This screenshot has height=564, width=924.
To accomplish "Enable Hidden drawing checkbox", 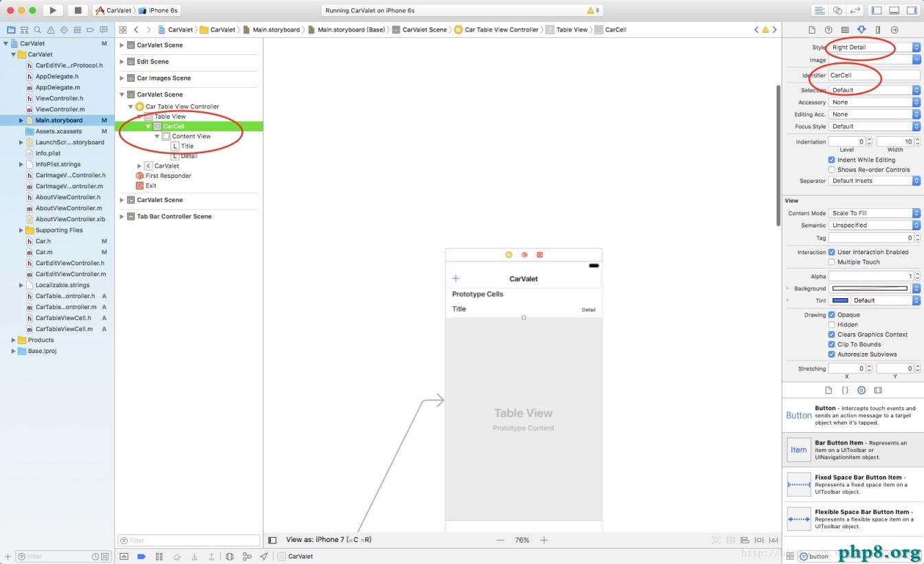I will click(832, 324).
